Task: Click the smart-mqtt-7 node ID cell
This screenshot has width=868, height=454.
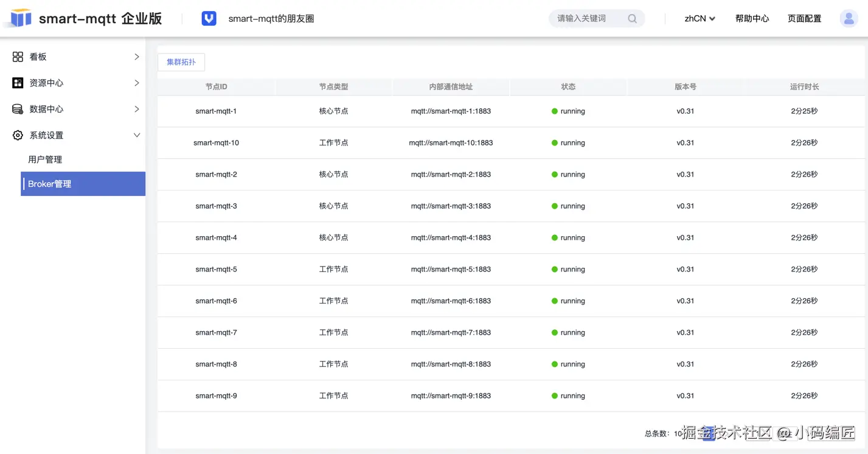Action: (x=216, y=333)
